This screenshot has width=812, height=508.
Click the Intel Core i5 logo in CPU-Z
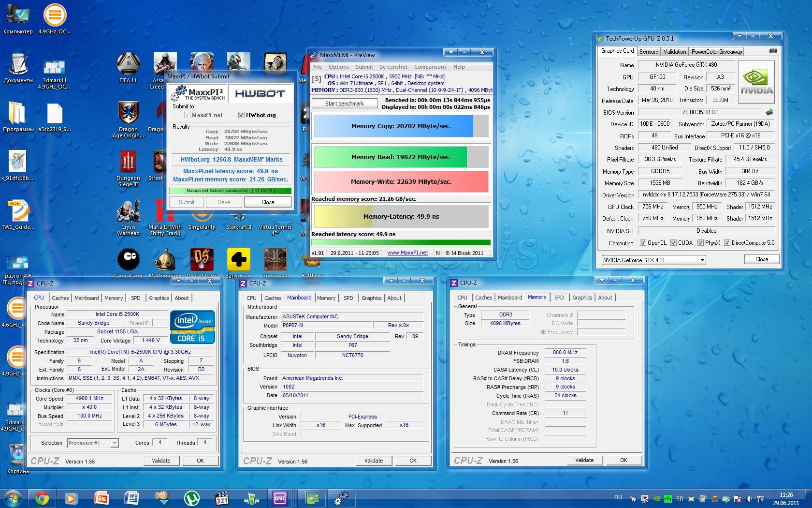tap(192, 327)
